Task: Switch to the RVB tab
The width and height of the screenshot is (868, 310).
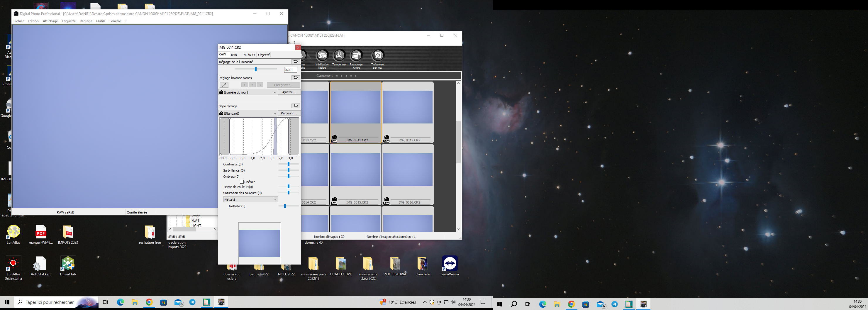Action: click(234, 55)
